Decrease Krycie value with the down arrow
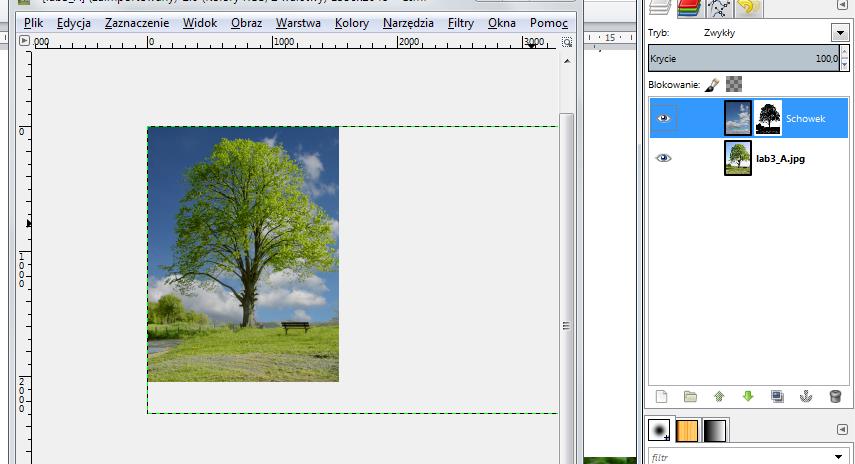 (845, 65)
